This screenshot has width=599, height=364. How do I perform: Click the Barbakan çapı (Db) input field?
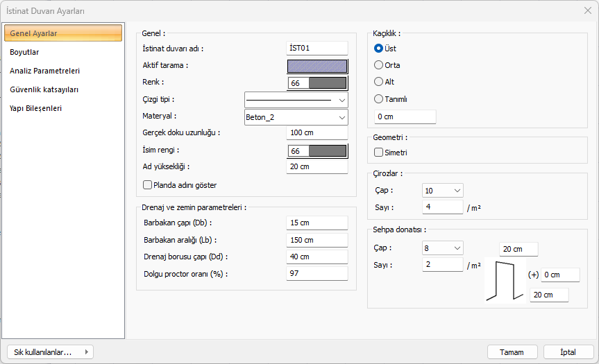317,223
